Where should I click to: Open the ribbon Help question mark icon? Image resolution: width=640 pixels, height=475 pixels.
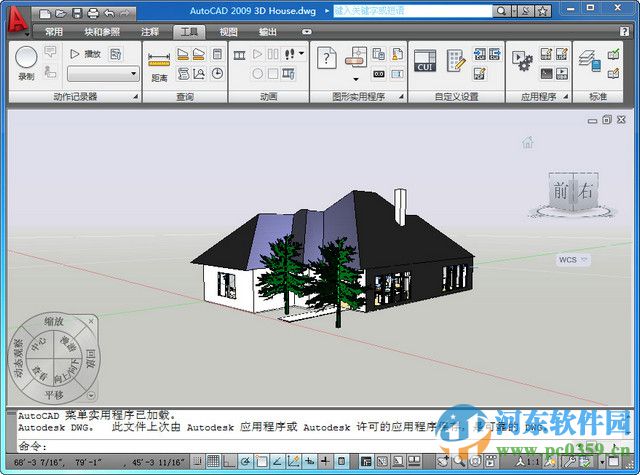624,31
